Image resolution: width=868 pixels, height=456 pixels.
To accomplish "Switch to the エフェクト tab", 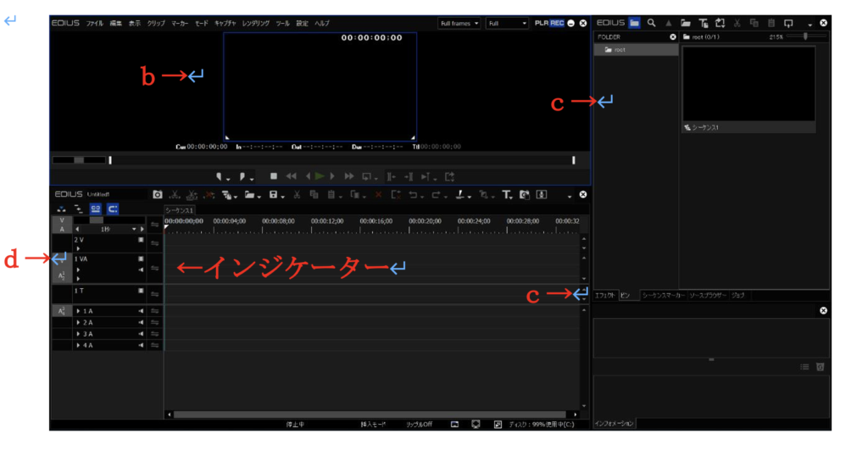I will 604,296.
